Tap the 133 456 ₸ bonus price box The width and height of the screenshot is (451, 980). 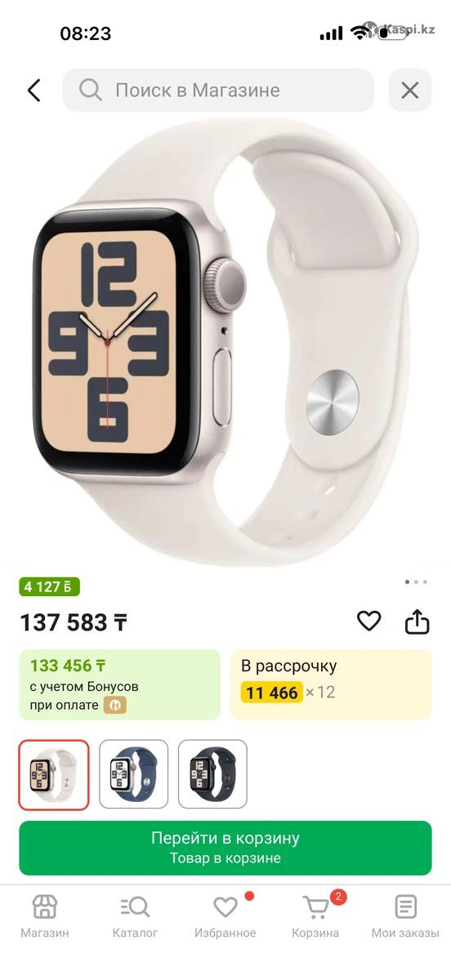click(x=120, y=684)
